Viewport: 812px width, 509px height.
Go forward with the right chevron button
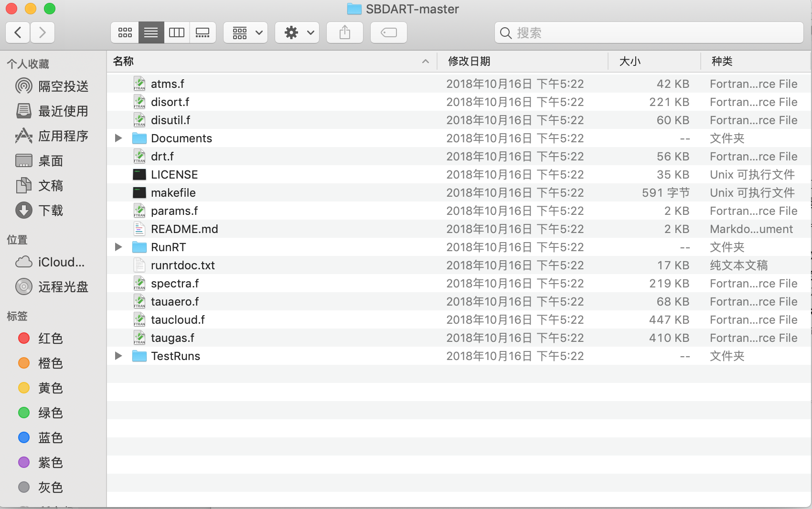[x=43, y=32]
